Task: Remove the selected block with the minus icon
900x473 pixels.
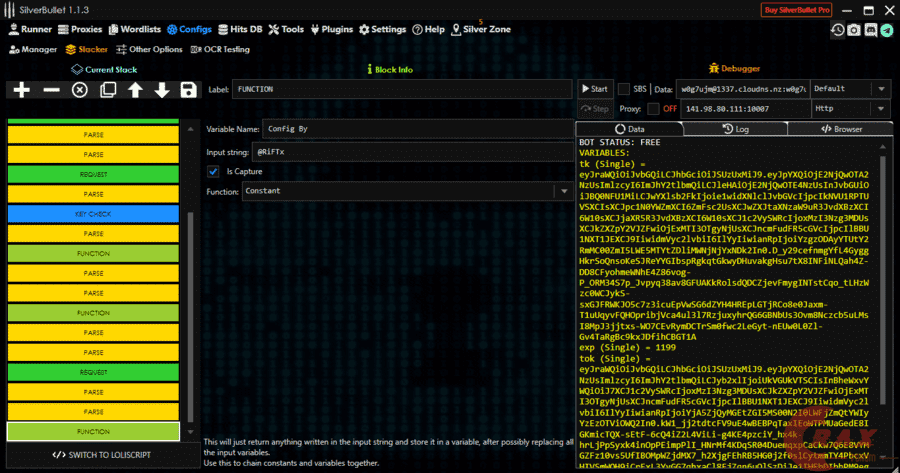Action: click(x=51, y=90)
